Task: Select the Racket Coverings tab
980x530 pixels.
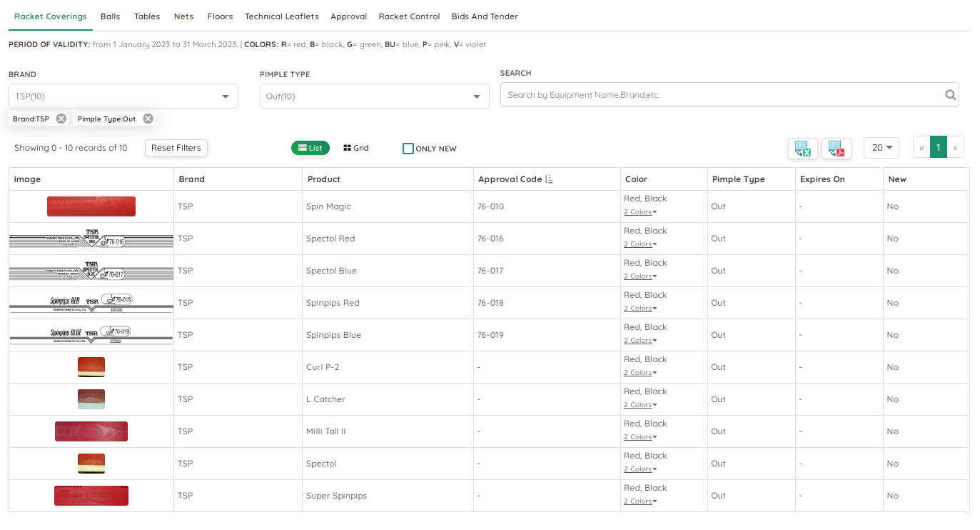Action: coord(51,16)
